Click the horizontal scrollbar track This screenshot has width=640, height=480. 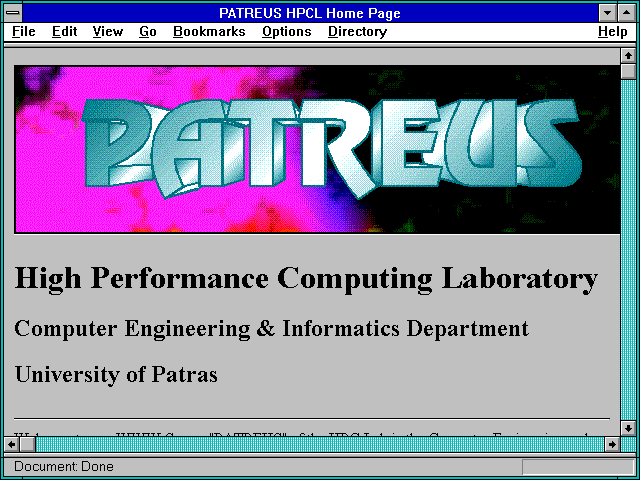coord(320,444)
